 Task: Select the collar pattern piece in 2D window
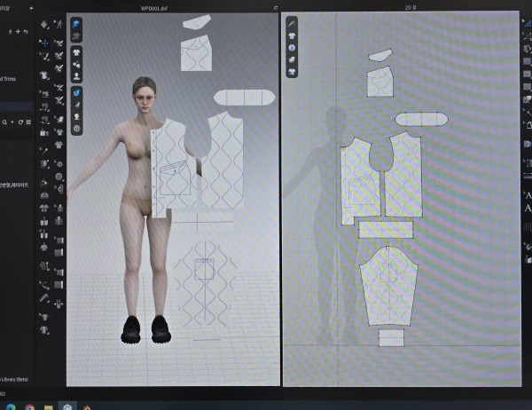point(421,119)
